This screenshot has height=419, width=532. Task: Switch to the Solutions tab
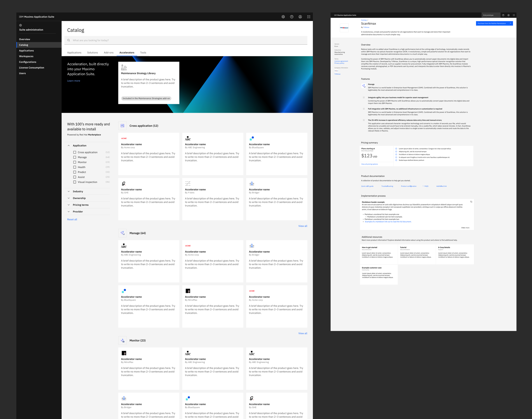[92, 53]
